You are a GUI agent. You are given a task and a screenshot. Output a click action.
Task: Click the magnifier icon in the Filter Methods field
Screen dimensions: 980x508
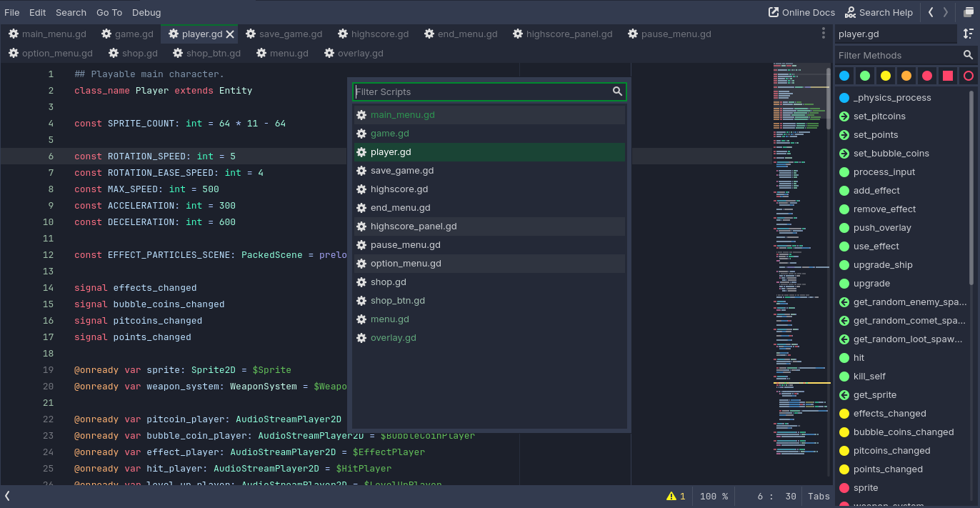[969, 54]
